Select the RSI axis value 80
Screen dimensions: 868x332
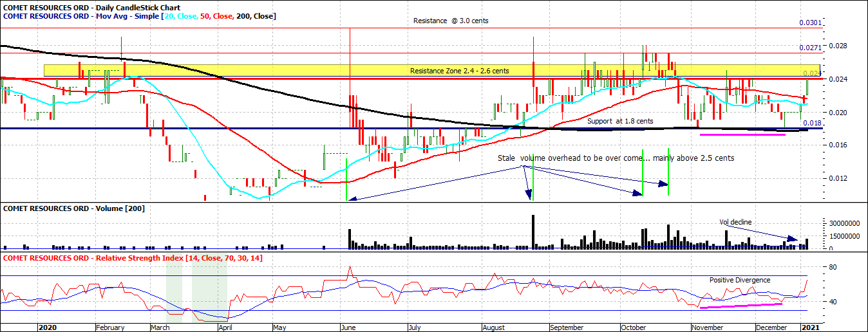(833, 267)
